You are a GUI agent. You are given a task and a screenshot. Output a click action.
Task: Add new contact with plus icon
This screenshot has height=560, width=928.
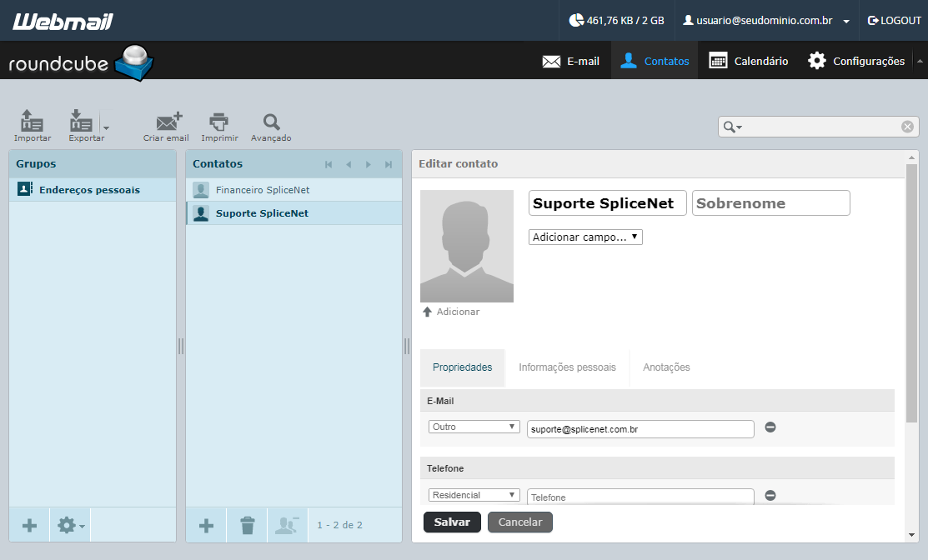pos(206,525)
